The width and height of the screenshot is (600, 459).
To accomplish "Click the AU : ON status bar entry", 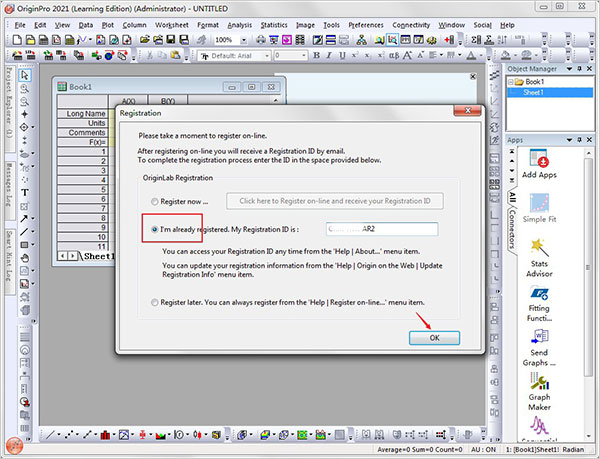I will coord(483,449).
